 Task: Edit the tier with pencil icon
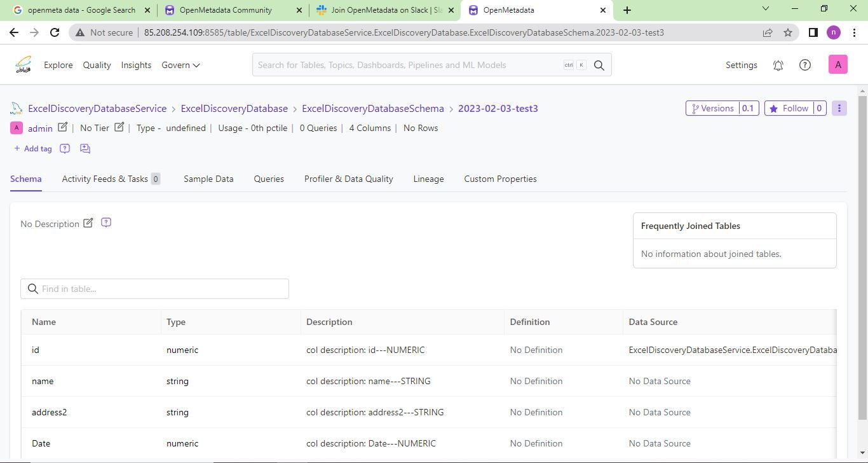pyautogui.click(x=119, y=127)
